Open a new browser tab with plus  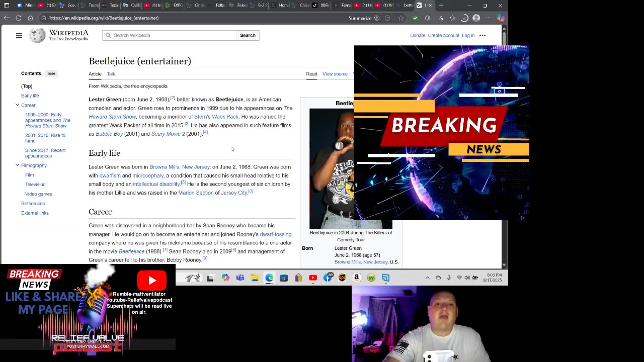point(441,6)
